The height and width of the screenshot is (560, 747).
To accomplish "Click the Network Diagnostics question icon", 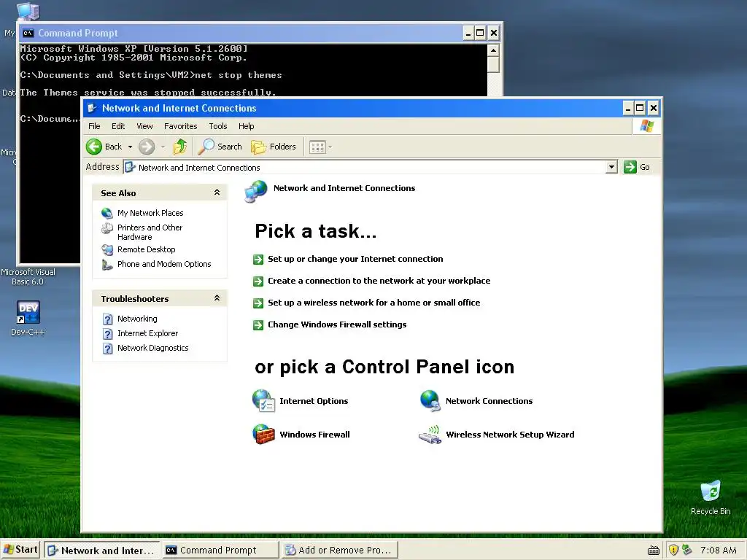I will [x=108, y=349].
